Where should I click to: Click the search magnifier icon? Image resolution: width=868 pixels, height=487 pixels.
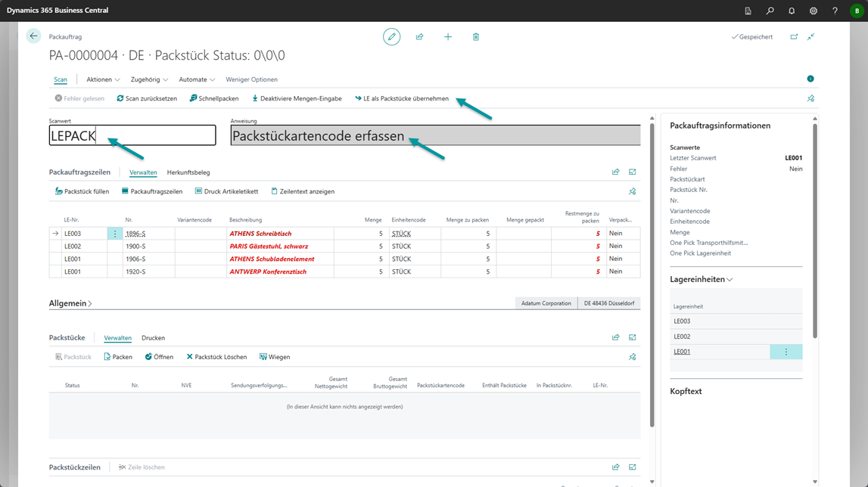[x=770, y=11]
